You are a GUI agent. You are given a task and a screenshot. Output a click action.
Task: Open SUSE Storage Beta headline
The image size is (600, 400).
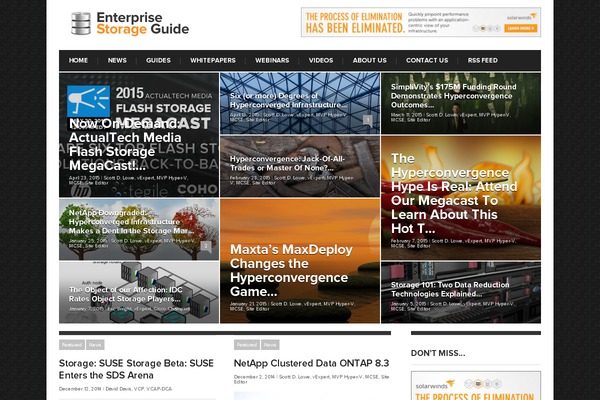tap(136, 369)
